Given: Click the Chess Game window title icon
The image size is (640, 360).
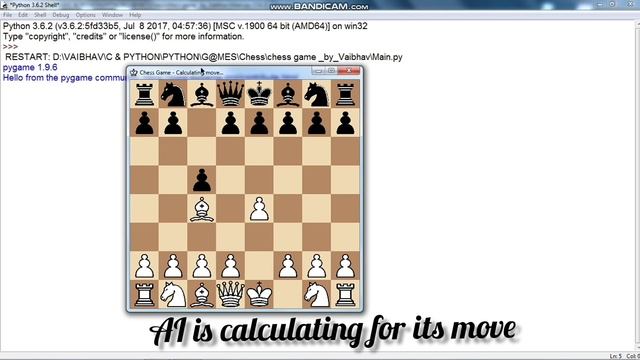Looking at the screenshot, I should coord(133,72).
